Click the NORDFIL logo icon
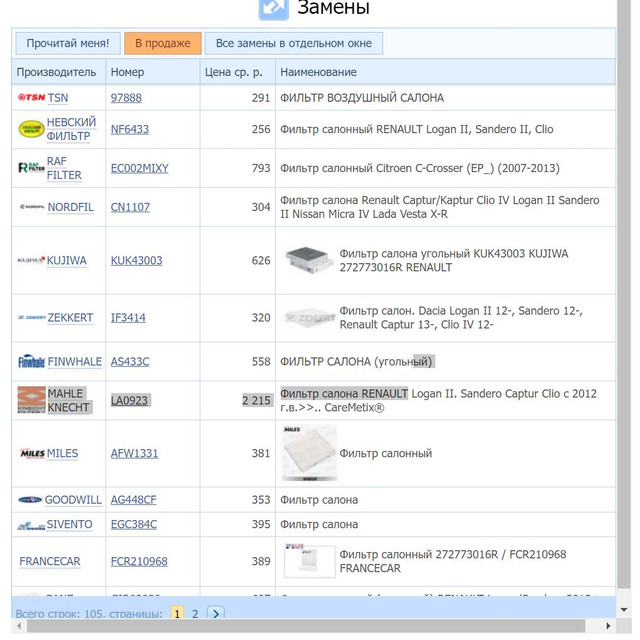This screenshot has width=640, height=640. (32, 207)
